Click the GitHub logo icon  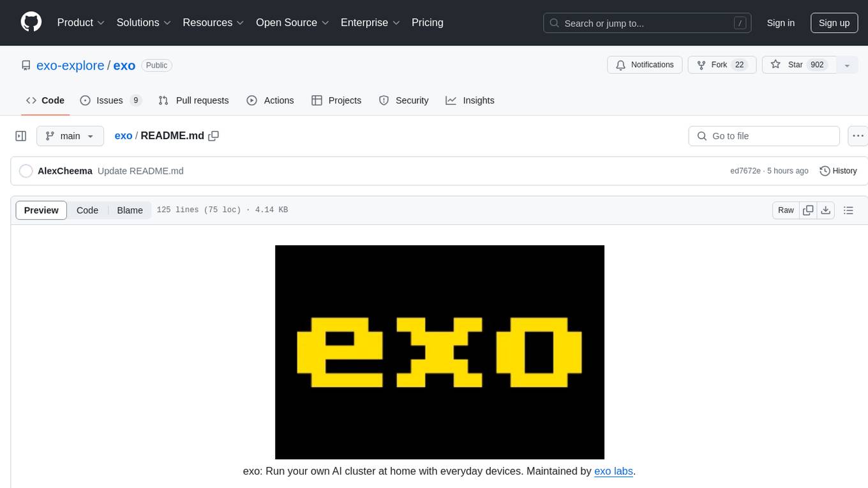[31, 22]
